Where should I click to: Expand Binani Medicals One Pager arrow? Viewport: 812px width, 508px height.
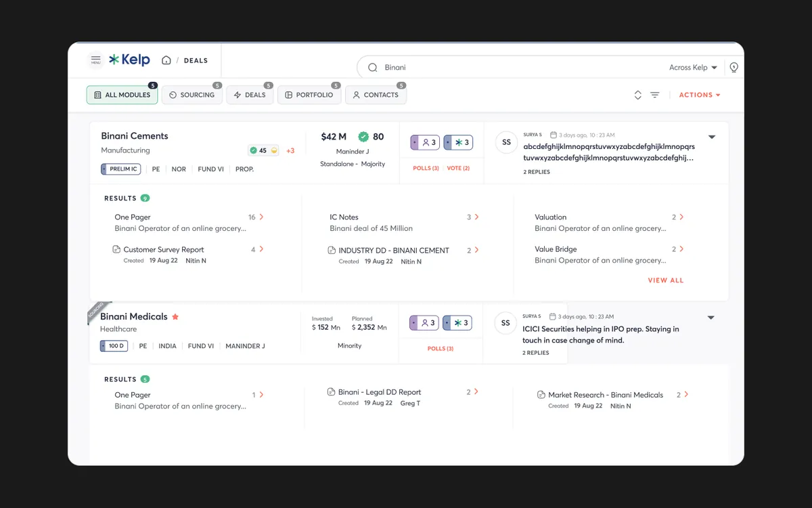pyautogui.click(x=262, y=395)
